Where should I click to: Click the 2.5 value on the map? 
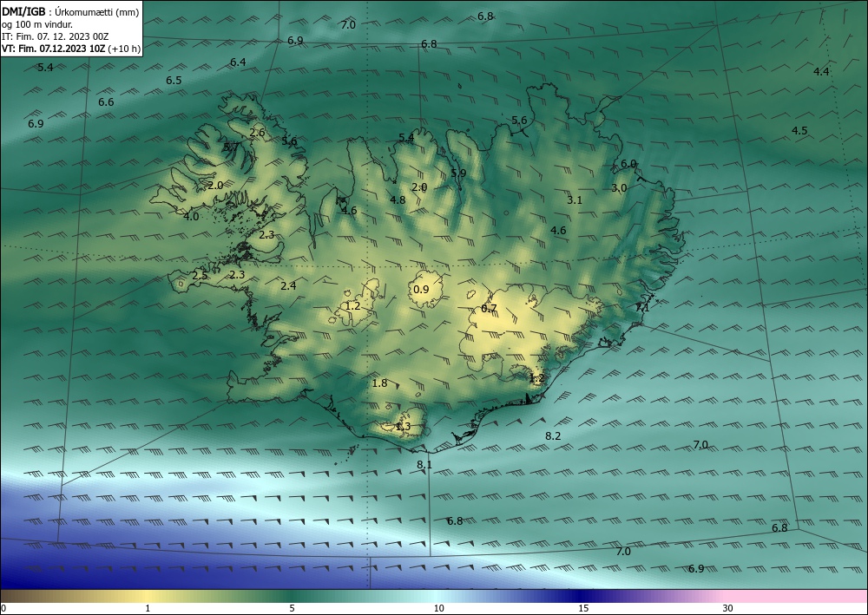pyautogui.click(x=200, y=276)
